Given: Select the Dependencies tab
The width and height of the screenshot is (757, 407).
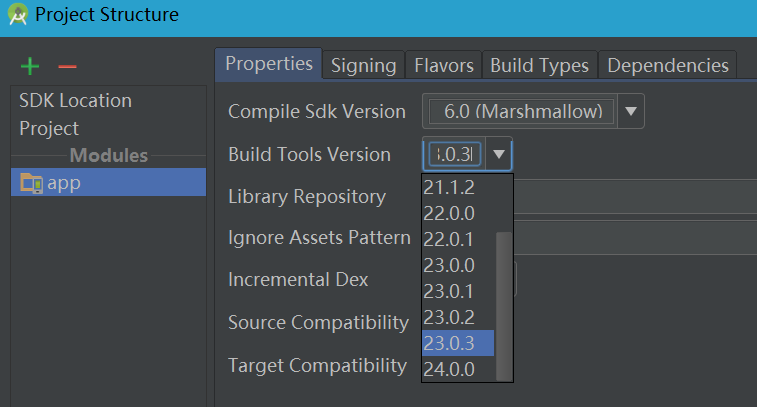Looking at the screenshot, I should coord(667,65).
